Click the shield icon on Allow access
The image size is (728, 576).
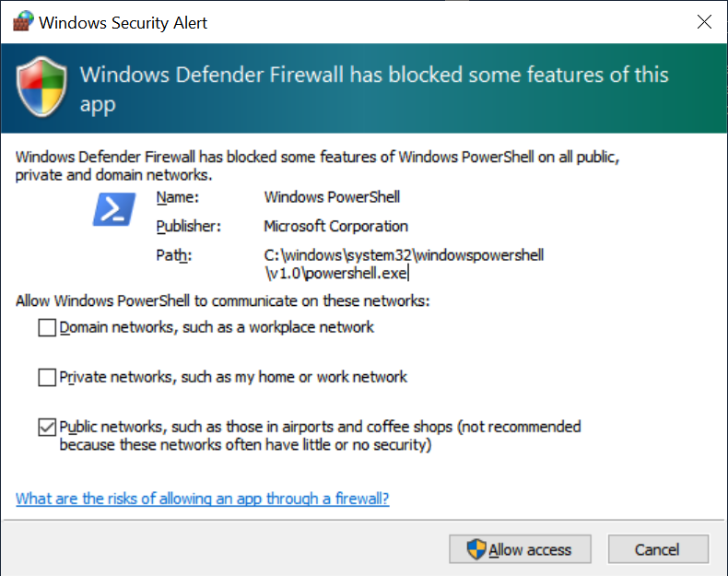[x=476, y=550]
